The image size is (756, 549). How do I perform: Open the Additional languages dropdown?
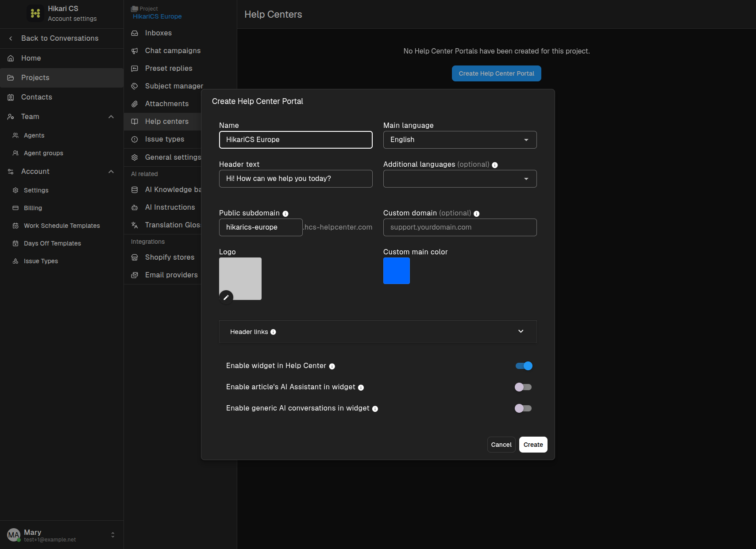460,179
